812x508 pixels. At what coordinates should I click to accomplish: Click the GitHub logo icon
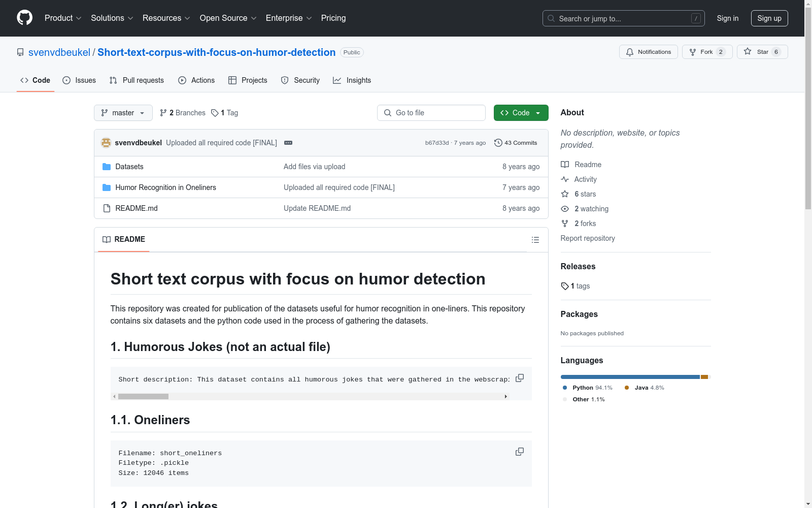(24, 18)
